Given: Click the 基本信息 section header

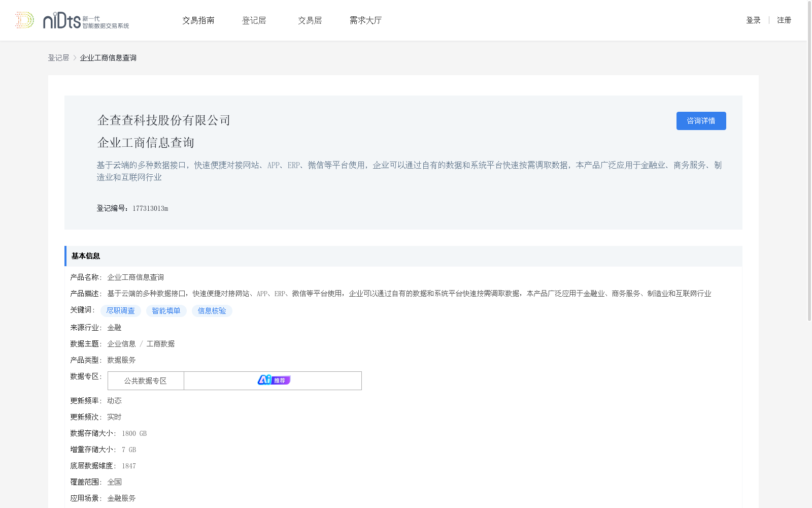Looking at the screenshot, I should tap(403, 256).
